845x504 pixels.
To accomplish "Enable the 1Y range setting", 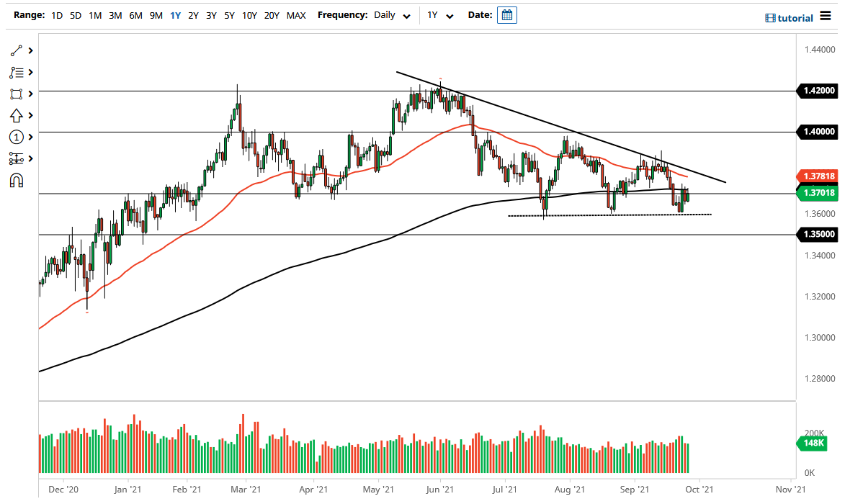I will pos(174,14).
